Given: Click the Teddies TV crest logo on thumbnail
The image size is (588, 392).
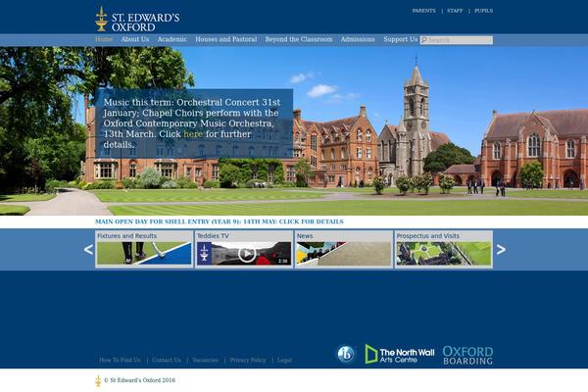Looking at the screenshot, I should pyautogui.click(x=205, y=253).
